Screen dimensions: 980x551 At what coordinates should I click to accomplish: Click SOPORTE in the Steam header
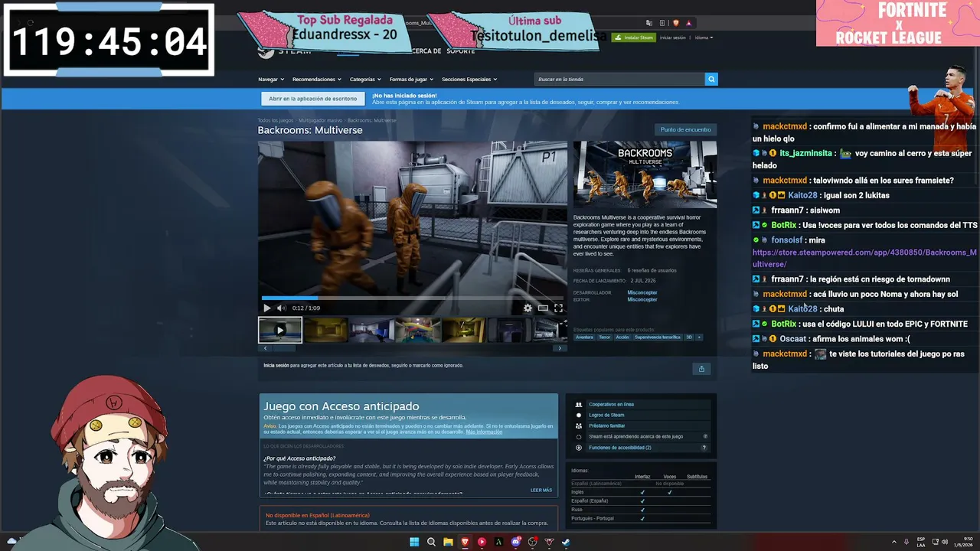[460, 51]
